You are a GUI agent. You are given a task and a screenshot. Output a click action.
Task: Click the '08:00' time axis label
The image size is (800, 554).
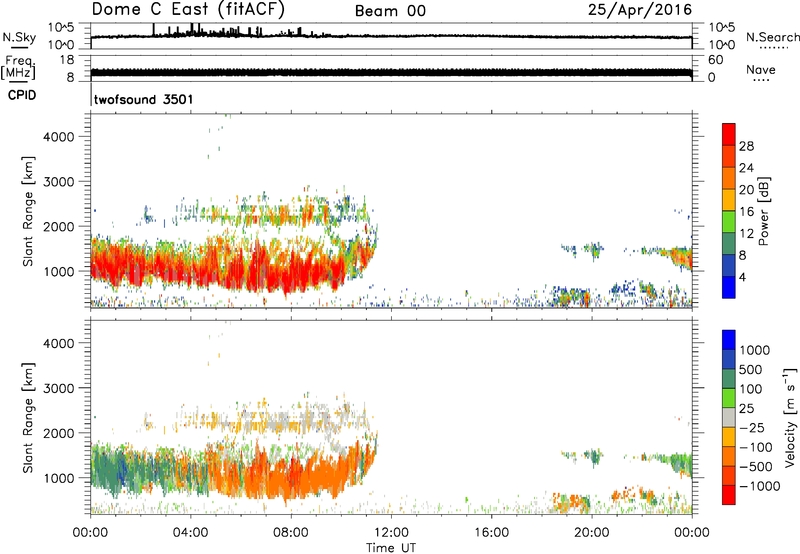[291, 533]
